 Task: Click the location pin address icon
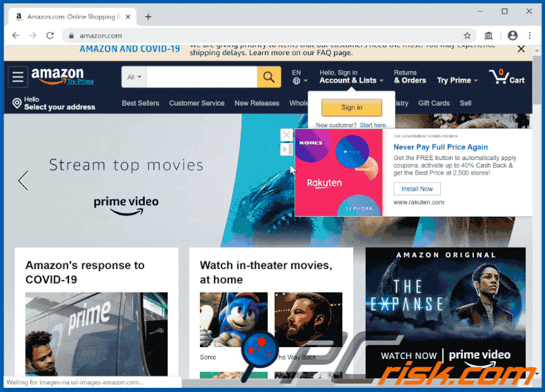tap(17, 104)
